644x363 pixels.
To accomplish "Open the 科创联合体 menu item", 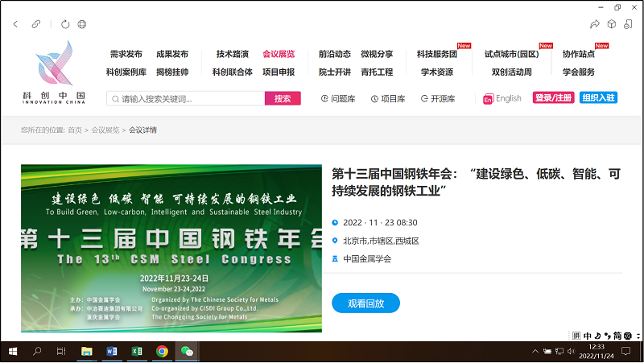I will [233, 72].
